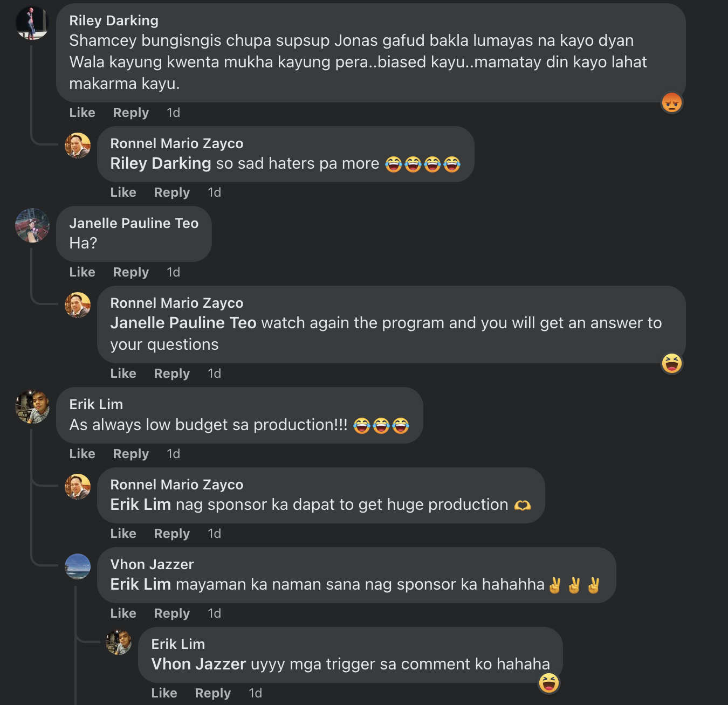Like Erik Lim's low budget production comment
Image resolution: width=728 pixels, height=705 pixels.
point(82,454)
